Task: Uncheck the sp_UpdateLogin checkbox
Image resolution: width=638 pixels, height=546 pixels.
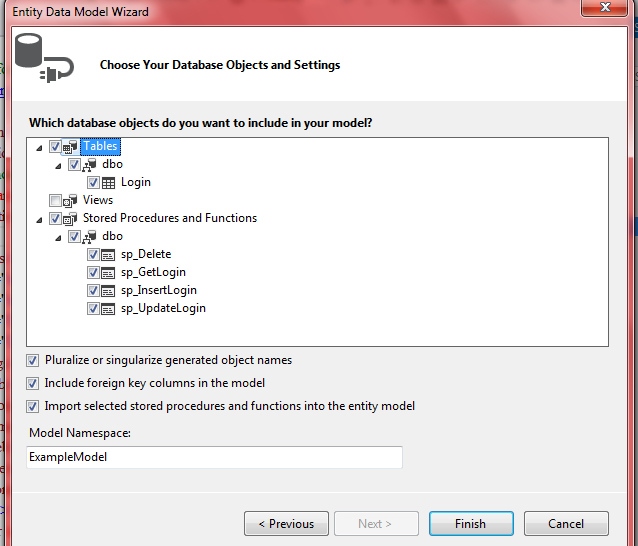Action: (93, 309)
